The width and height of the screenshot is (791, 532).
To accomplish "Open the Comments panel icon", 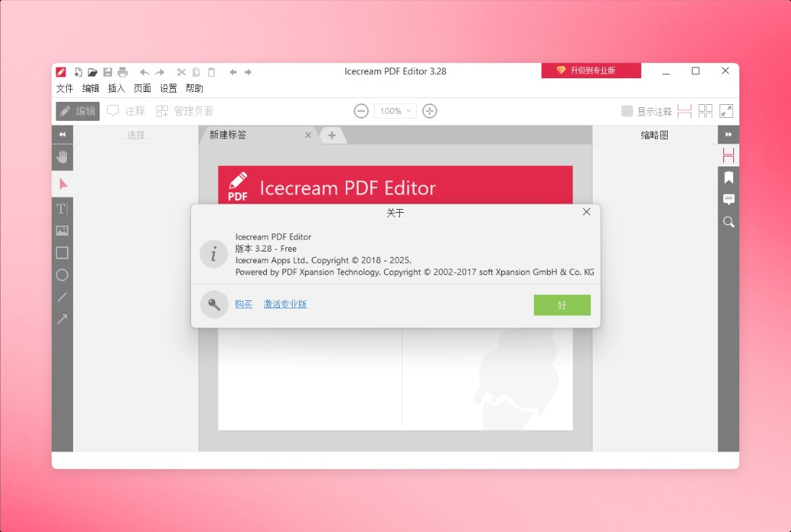I will tap(728, 199).
